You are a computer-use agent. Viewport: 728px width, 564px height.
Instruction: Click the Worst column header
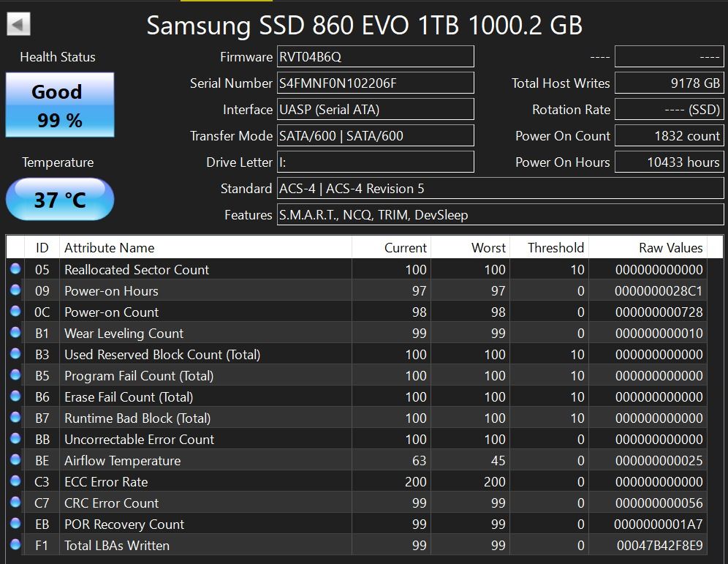coord(470,248)
